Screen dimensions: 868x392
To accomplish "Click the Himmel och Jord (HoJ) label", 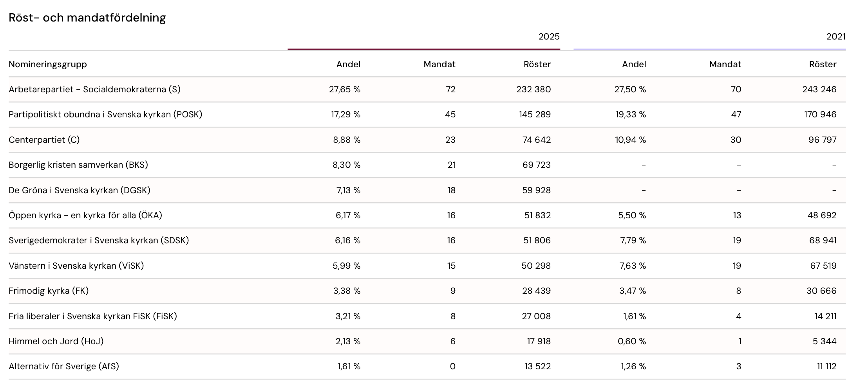I will 56,341.
